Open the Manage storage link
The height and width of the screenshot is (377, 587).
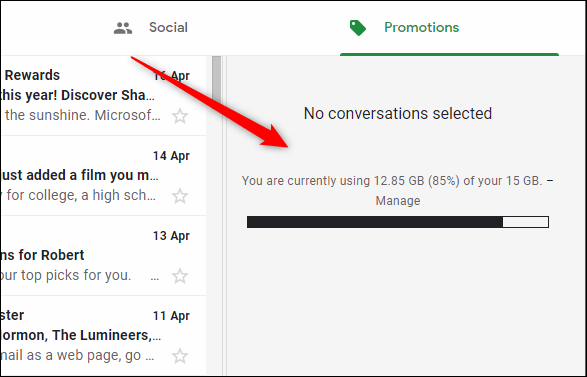click(398, 201)
